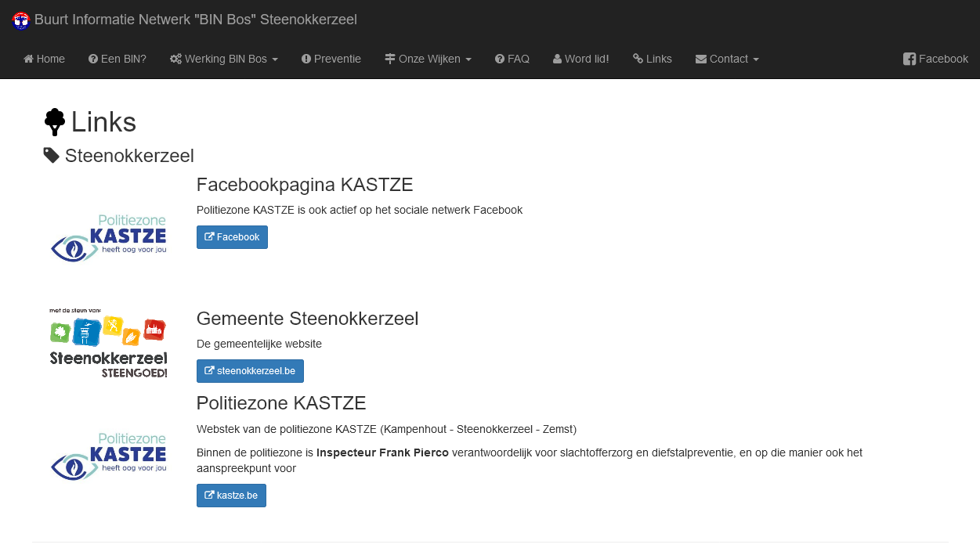The height and width of the screenshot is (548, 980).
Task: Expand the Werking BIN Bos dropdown
Action: [224, 59]
